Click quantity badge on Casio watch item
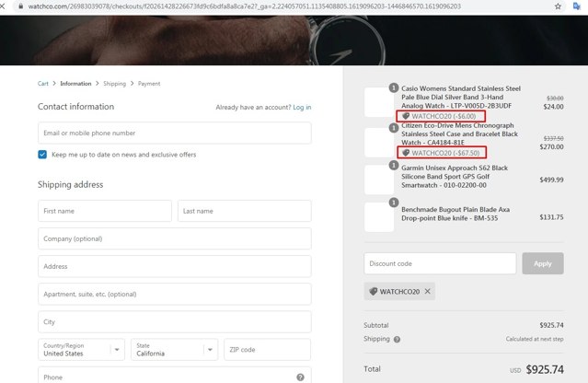 (x=393, y=87)
